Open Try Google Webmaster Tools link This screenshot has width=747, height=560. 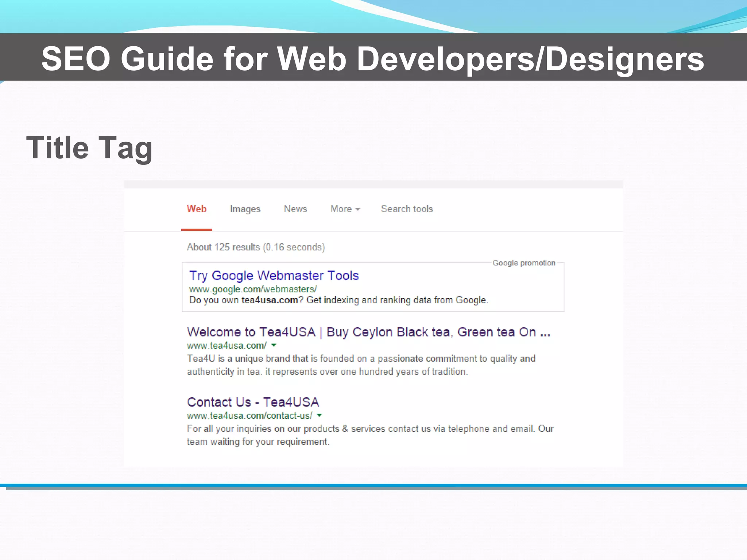274,276
